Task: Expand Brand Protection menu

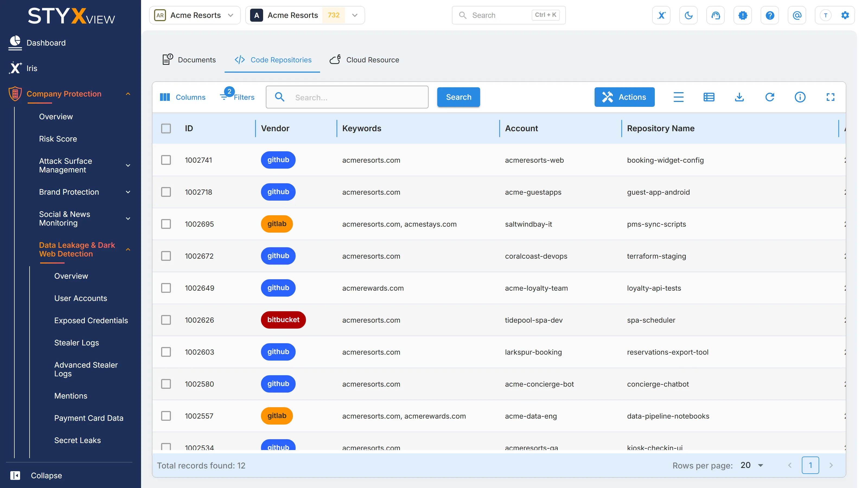Action: point(84,192)
